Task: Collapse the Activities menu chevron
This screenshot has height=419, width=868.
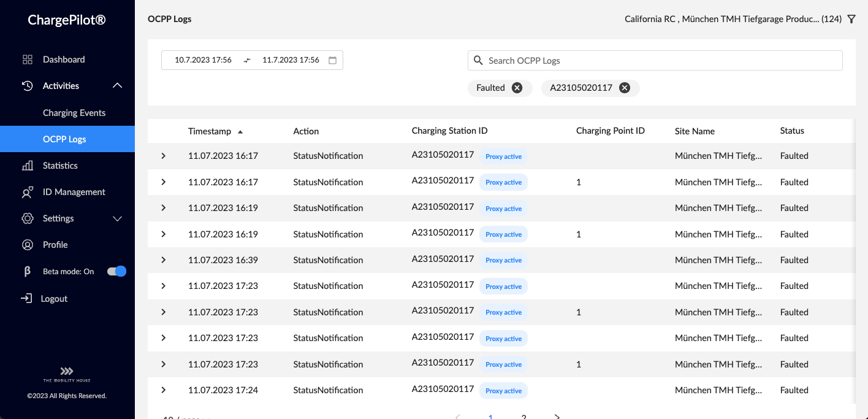Action: (x=118, y=86)
